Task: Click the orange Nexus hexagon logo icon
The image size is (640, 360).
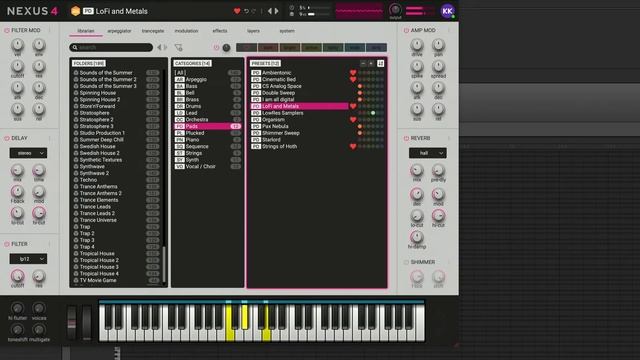Action: (x=76, y=11)
